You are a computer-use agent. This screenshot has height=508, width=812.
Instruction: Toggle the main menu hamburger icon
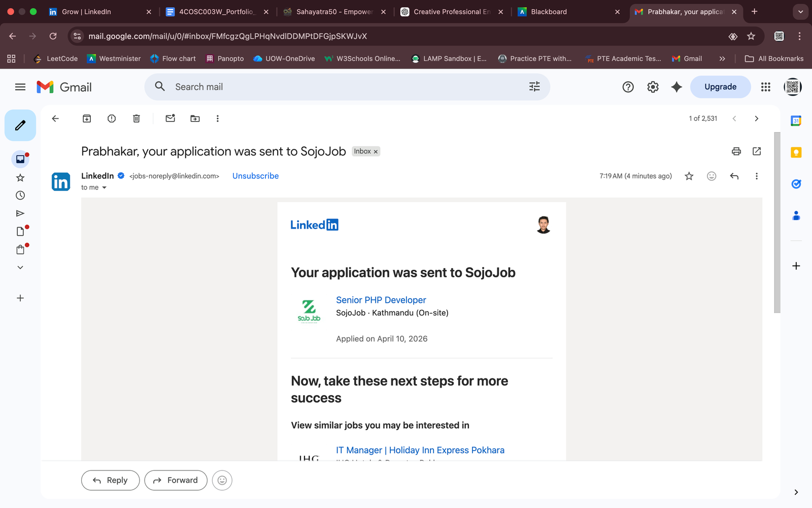click(x=20, y=87)
